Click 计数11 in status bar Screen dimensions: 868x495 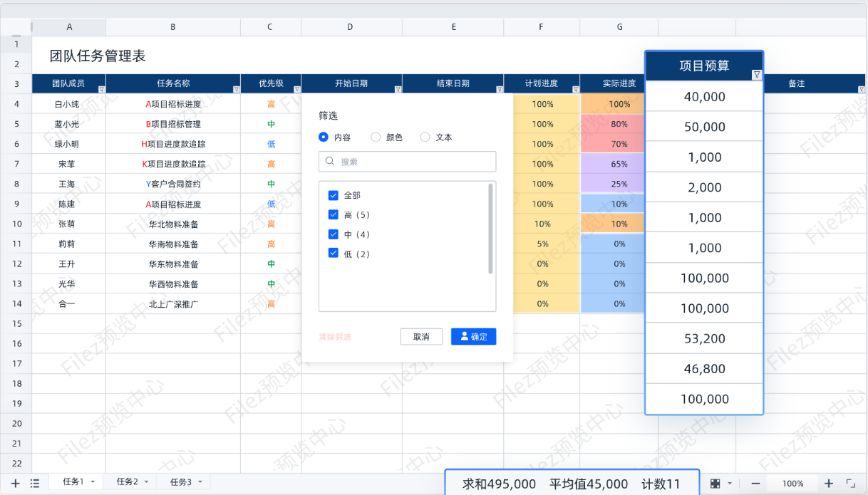(x=661, y=484)
